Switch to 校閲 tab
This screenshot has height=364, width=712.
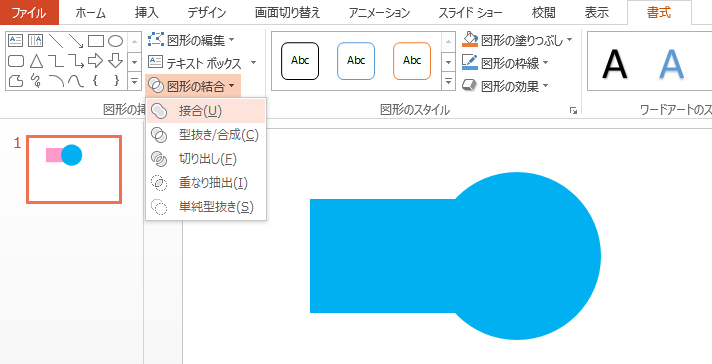pos(543,13)
